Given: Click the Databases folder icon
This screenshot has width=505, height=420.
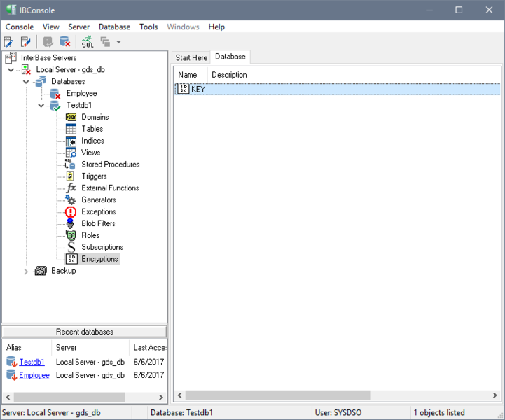Looking at the screenshot, I should pyautogui.click(x=41, y=81).
